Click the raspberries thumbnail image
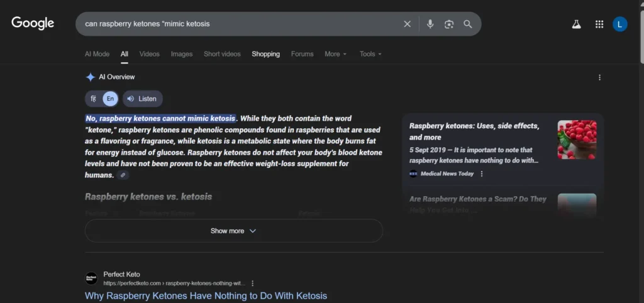Image resolution: width=644 pixels, height=303 pixels. click(x=577, y=140)
